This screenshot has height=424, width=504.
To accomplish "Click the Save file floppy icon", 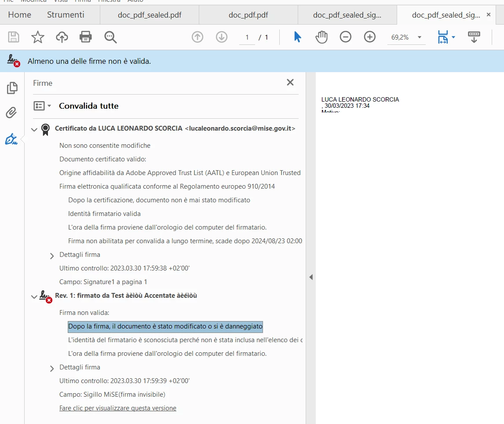I will pyautogui.click(x=14, y=37).
